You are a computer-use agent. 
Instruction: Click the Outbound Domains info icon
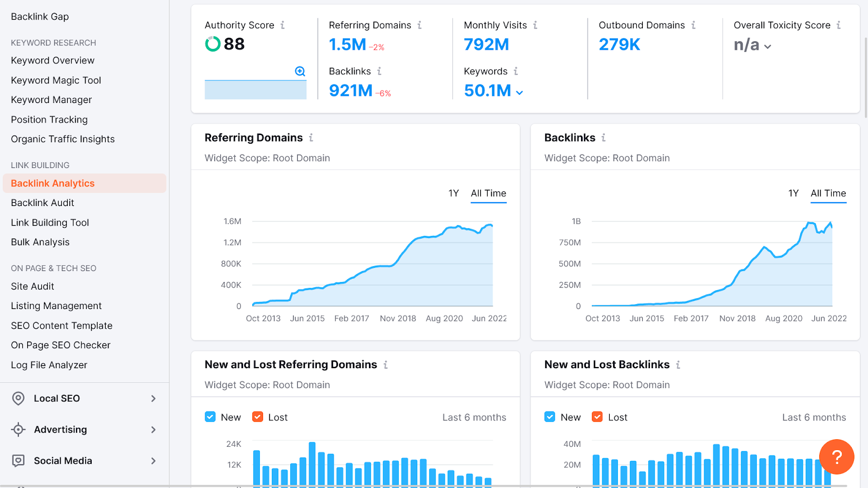[693, 25]
